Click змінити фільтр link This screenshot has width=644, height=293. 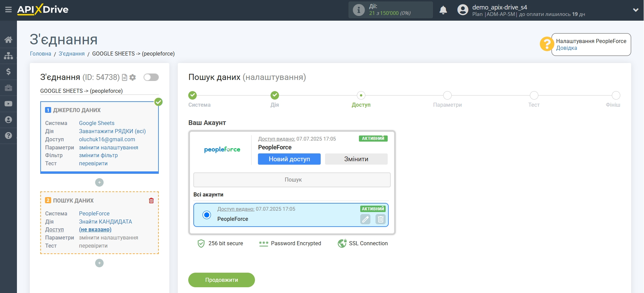tap(98, 155)
